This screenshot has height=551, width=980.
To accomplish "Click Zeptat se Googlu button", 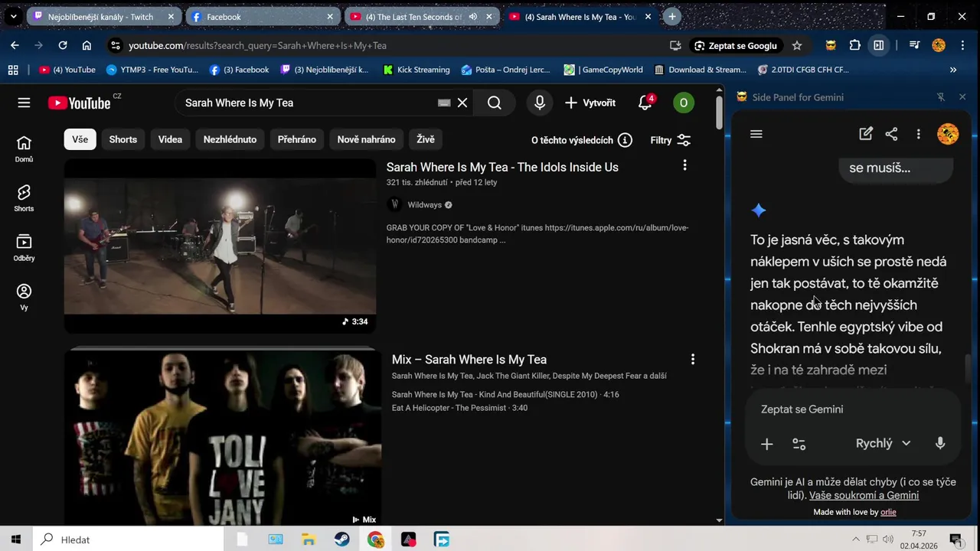I will pyautogui.click(x=736, y=45).
